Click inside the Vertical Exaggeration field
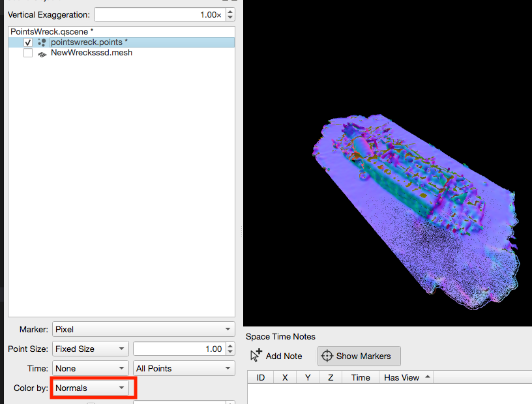The height and width of the screenshot is (404, 532). coord(159,14)
